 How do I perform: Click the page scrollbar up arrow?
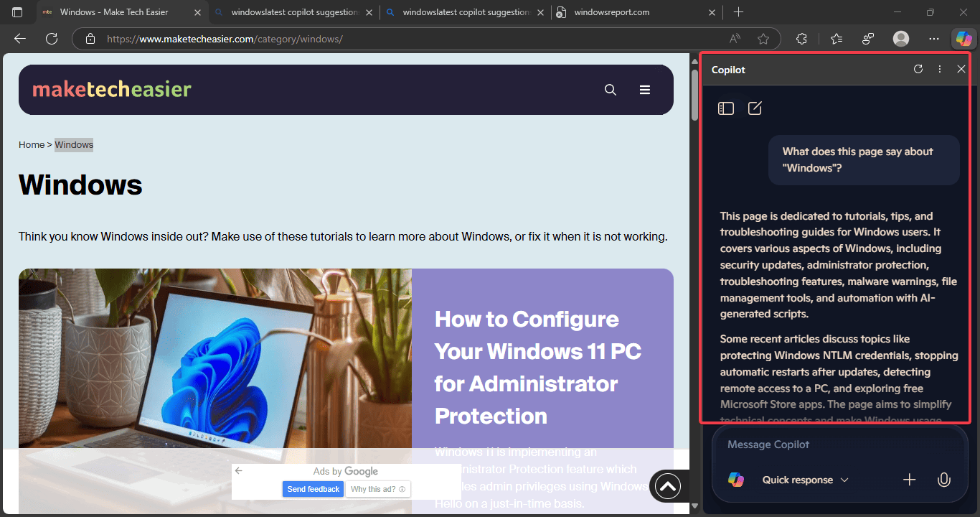coord(694,62)
